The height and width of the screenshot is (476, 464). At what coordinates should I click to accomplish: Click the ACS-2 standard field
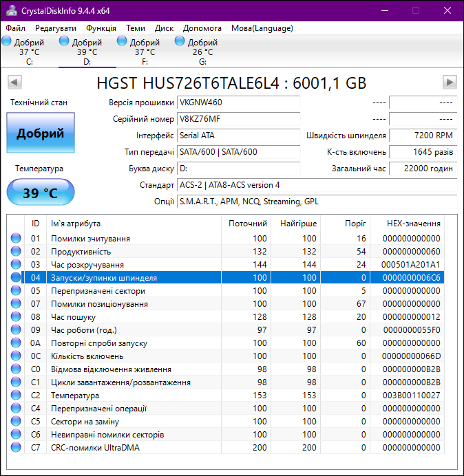317,185
